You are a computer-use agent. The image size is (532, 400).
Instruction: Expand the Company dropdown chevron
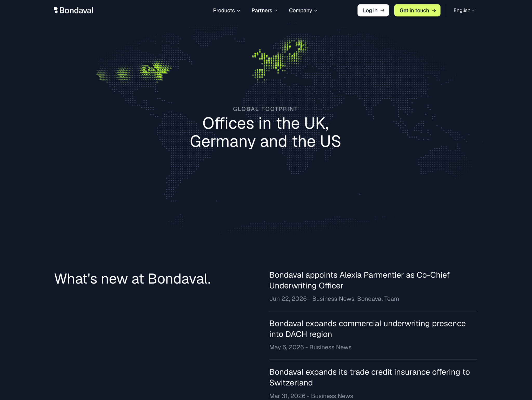click(x=316, y=11)
